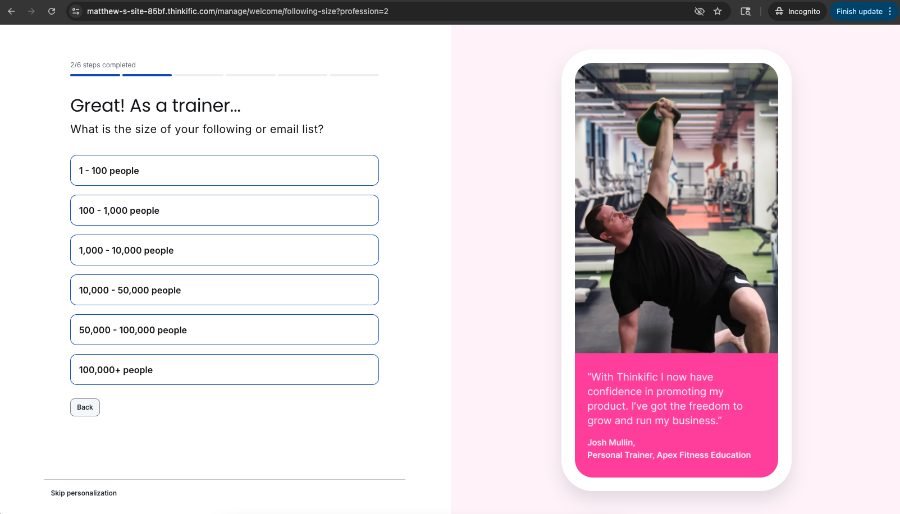Click 'Personal Trainer, Apex Fitness Education' text
This screenshot has height=514, width=900.
[x=669, y=455]
